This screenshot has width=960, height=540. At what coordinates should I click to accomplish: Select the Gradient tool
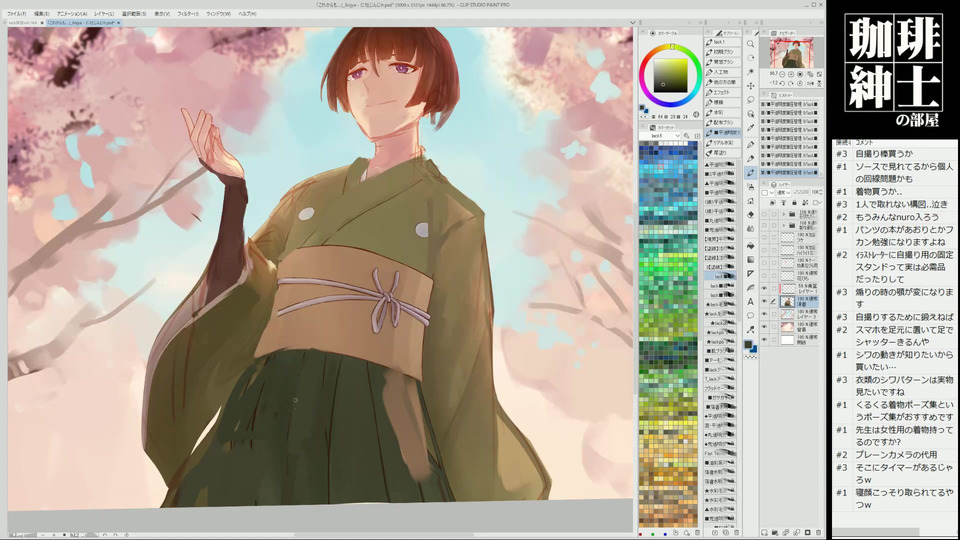pos(751,260)
